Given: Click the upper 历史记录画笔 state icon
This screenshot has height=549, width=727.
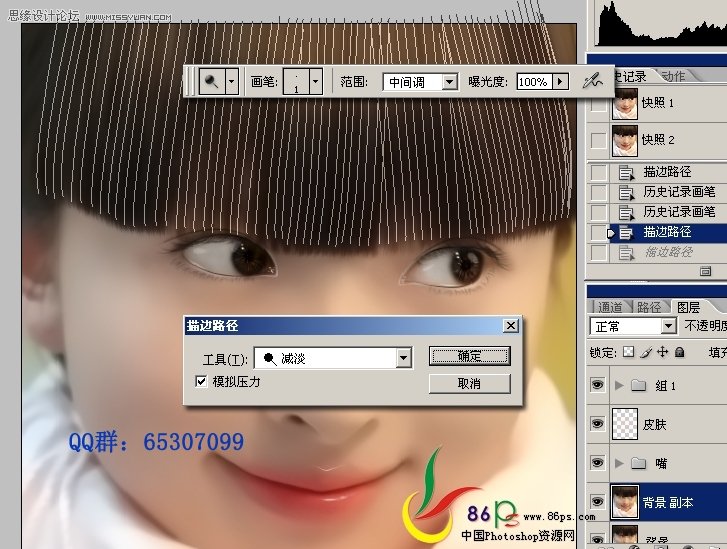Looking at the screenshot, I should click(x=626, y=192).
